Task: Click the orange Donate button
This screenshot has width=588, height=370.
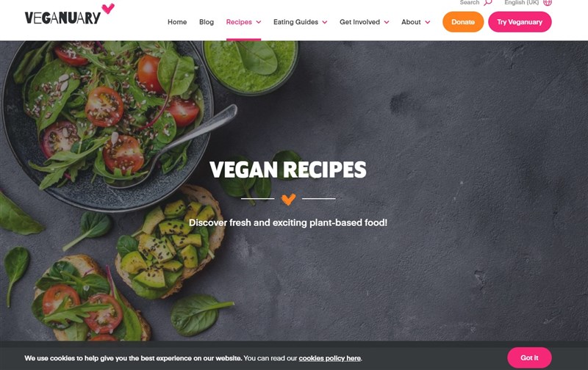Action: point(463,22)
